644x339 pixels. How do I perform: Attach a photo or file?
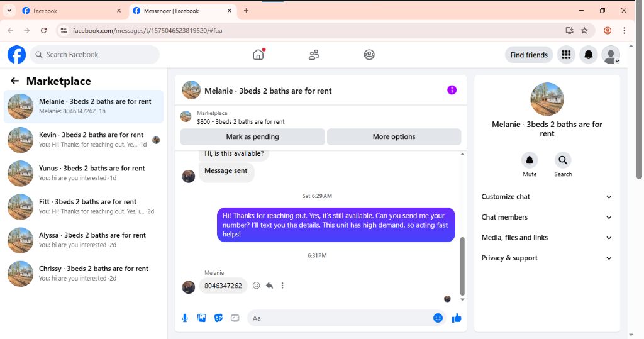pyautogui.click(x=202, y=318)
